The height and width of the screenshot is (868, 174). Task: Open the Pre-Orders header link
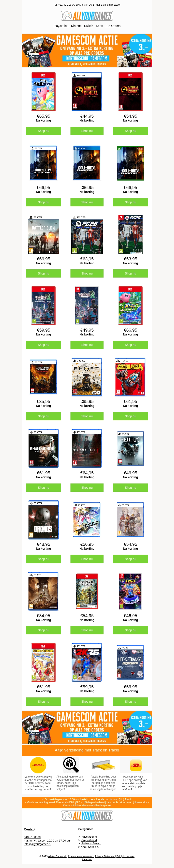(113, 26)
